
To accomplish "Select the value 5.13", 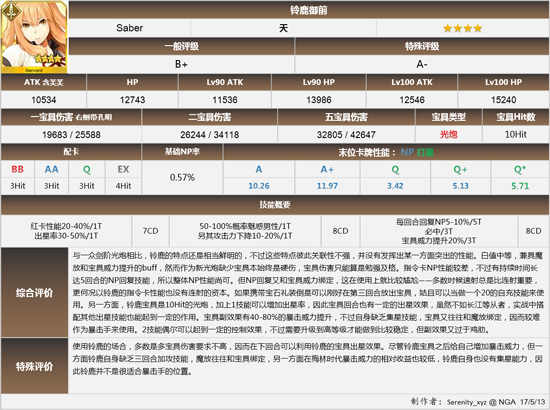I will [x=460, y=186].
